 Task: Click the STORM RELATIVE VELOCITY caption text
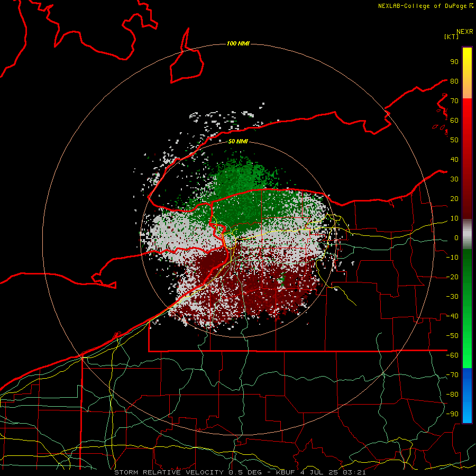pyautogui.click(x=169, y=472)
